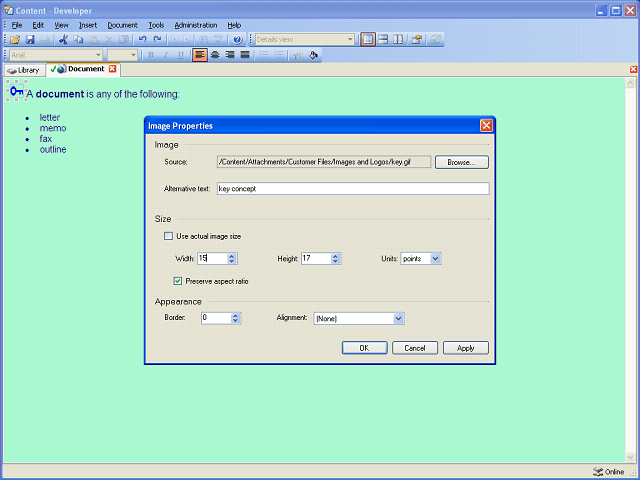Open the Tools menu
Viewport: 640px width, 480px height.
point(156,25)
